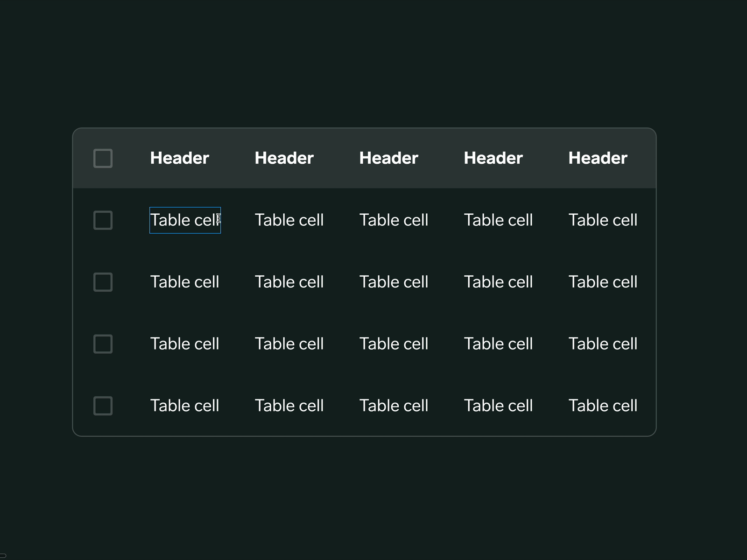Select the third body row checkbox

point(103,344)
